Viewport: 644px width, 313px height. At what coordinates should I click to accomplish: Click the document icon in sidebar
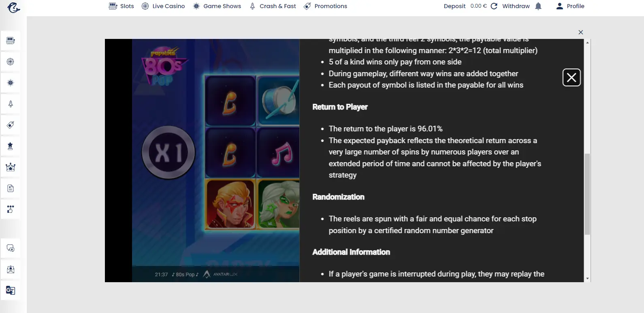11,188
